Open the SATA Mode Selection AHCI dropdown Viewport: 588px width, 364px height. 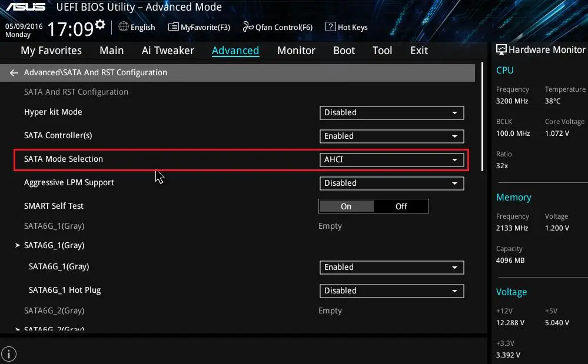[x=391, y=160]
